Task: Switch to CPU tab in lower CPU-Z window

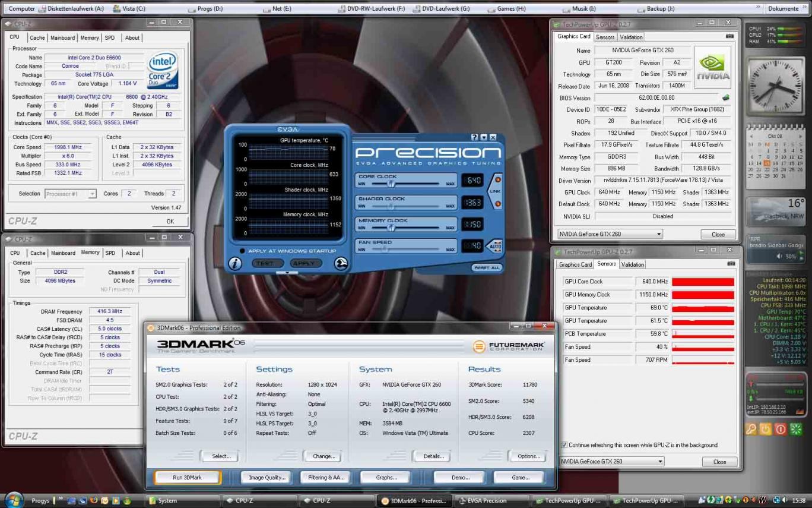Action: pos(15,253)
